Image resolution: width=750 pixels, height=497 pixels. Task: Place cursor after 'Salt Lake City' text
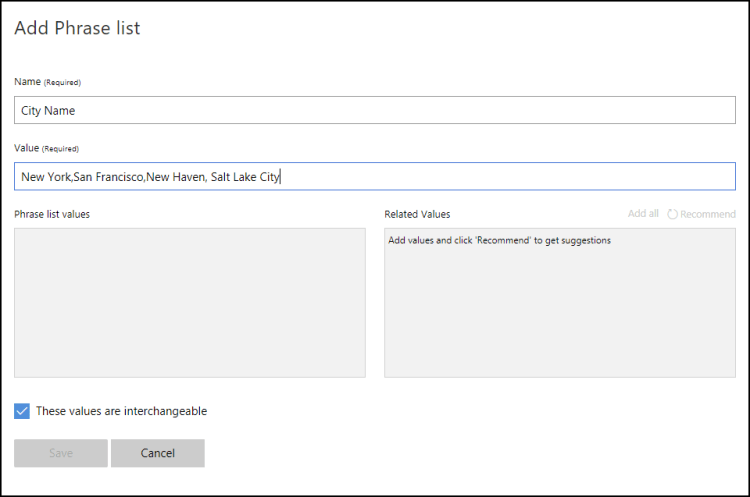point(281,177)
